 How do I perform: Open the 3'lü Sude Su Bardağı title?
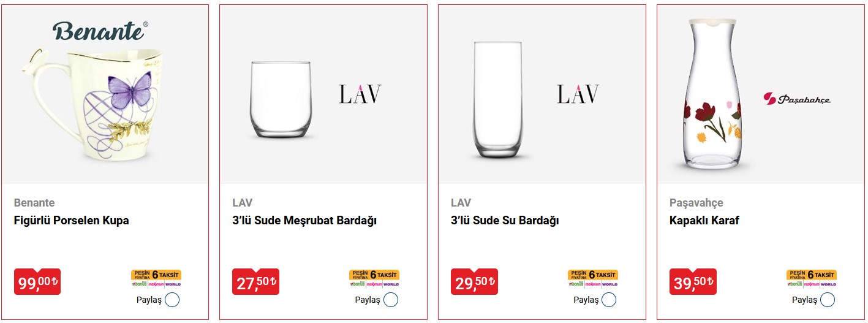coord(505,221)
